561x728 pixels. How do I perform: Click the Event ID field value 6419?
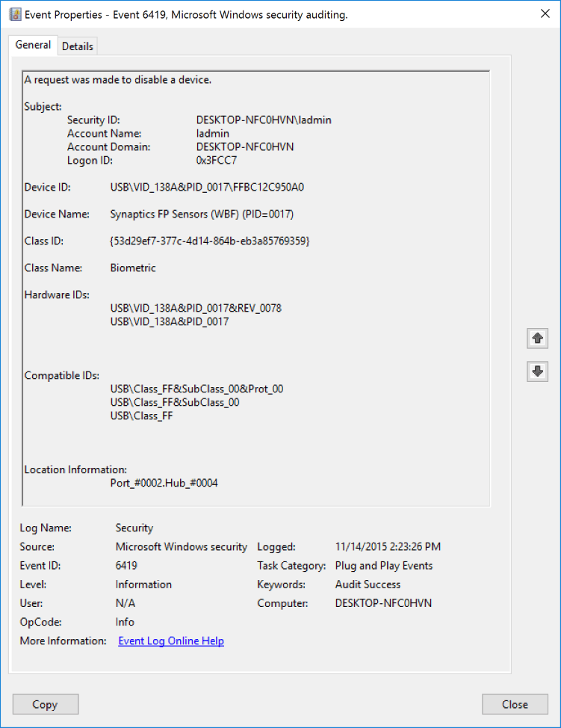coord(126,566)
